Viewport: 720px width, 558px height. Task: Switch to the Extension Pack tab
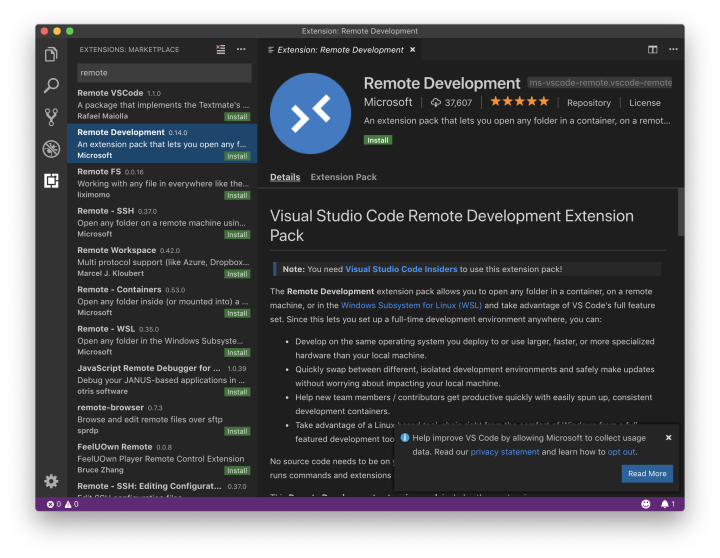(343, 177)
